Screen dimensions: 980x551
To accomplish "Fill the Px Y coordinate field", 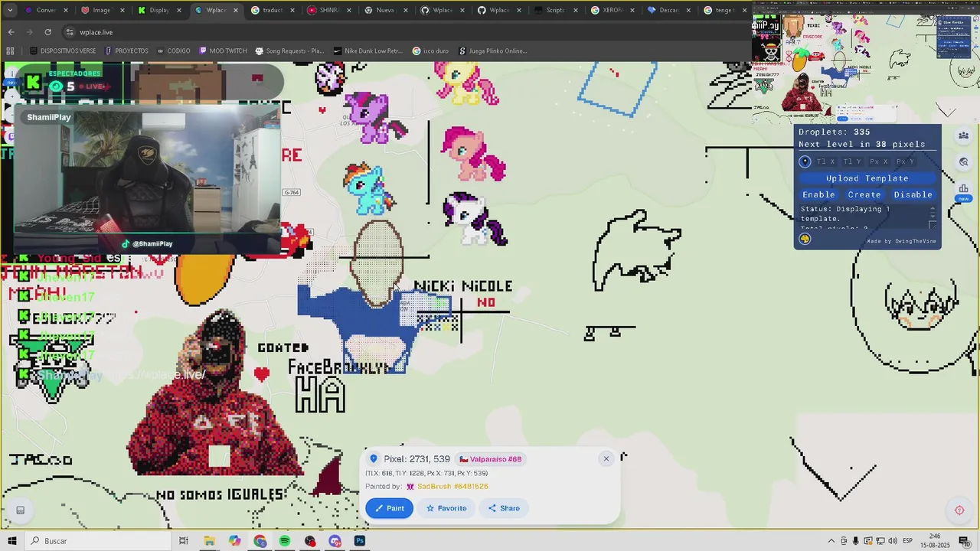I will 904,161.
